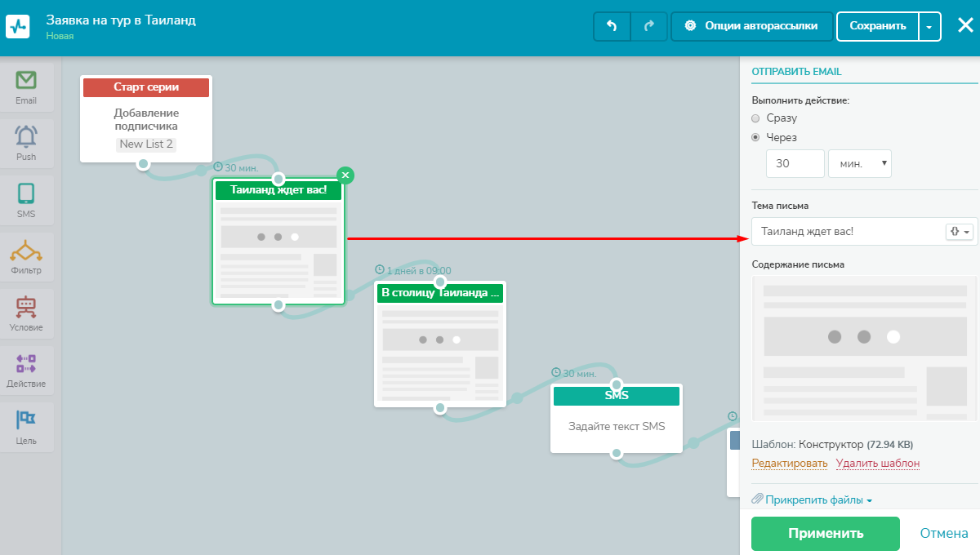Click the paperclip icon next to Прикрепить файлы
The height and width of the screenshot is (555, 980).
coord(757,499)
